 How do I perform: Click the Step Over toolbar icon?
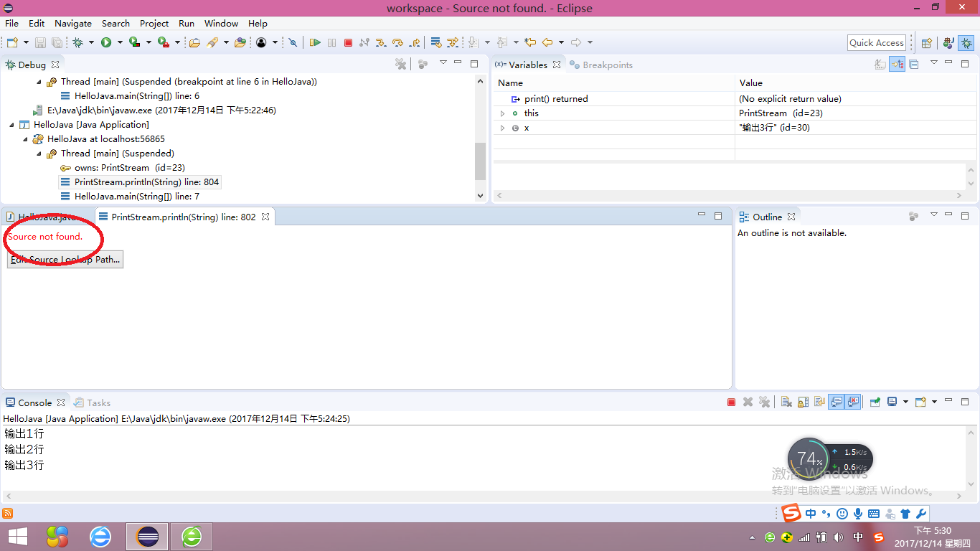pos(397,42)
